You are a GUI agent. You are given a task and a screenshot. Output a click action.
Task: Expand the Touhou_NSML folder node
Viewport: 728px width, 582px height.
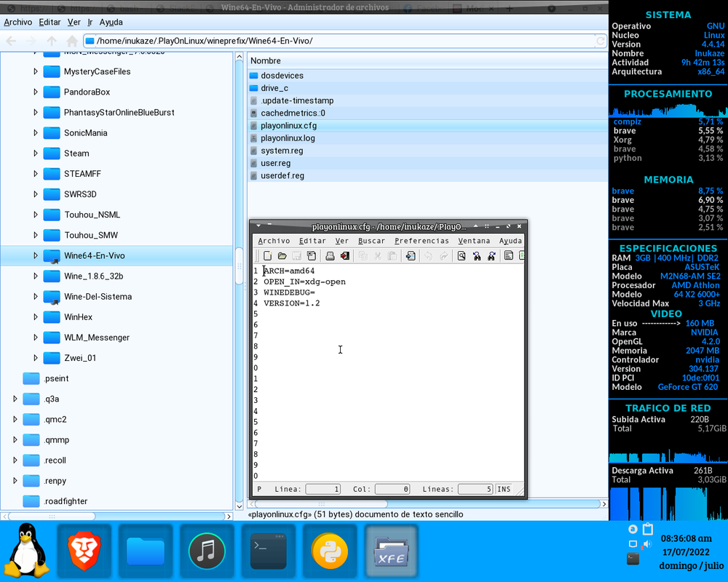[x=35, y=215]
